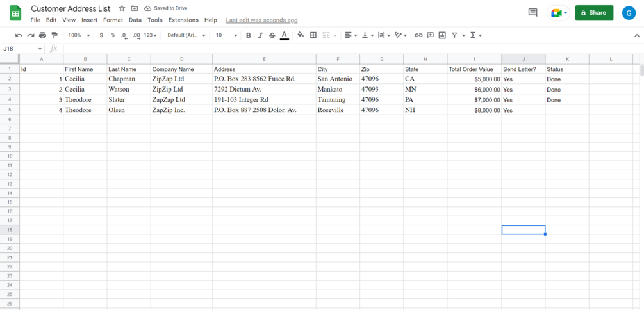Click the Move to folder icon
Screen dimensions: 644x310
tap(135, 8)
